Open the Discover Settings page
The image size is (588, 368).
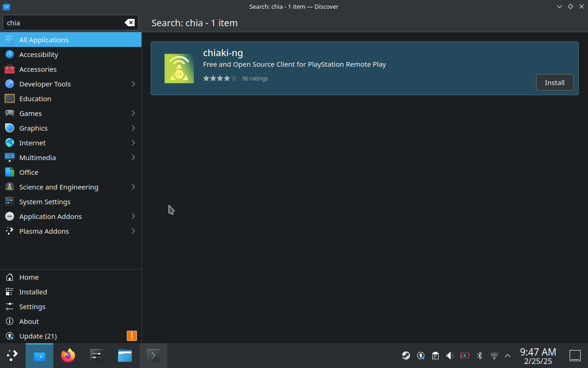click(x=32, y=306)
